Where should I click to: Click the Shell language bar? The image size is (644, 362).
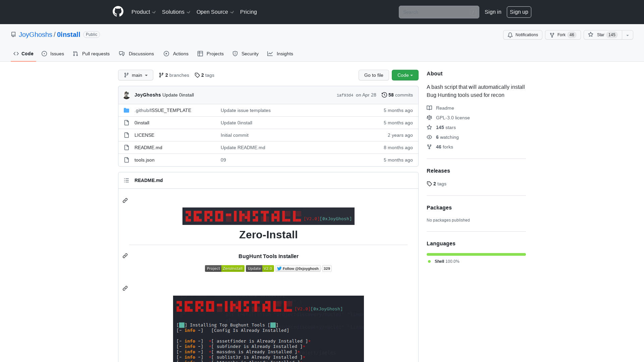tap(476, 254)
